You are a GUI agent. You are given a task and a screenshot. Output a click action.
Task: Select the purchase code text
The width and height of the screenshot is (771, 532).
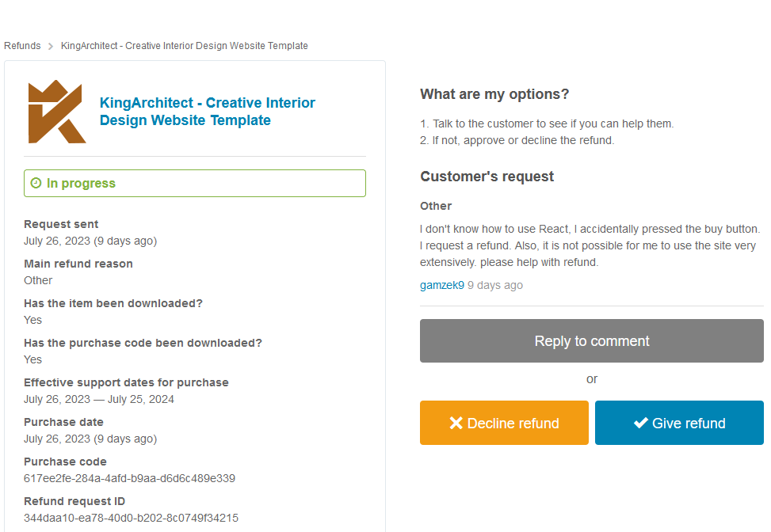click(x=129, y=478)
